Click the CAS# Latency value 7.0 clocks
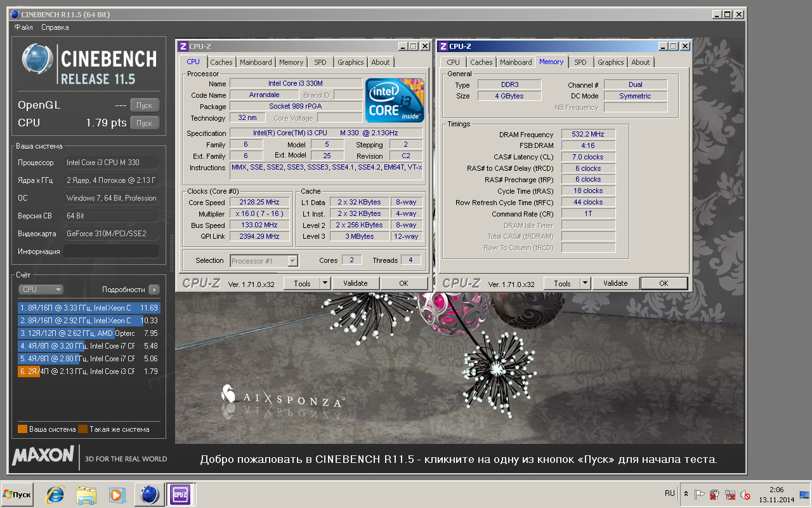Viewport: 812px width, 508px height. [588, 157]
